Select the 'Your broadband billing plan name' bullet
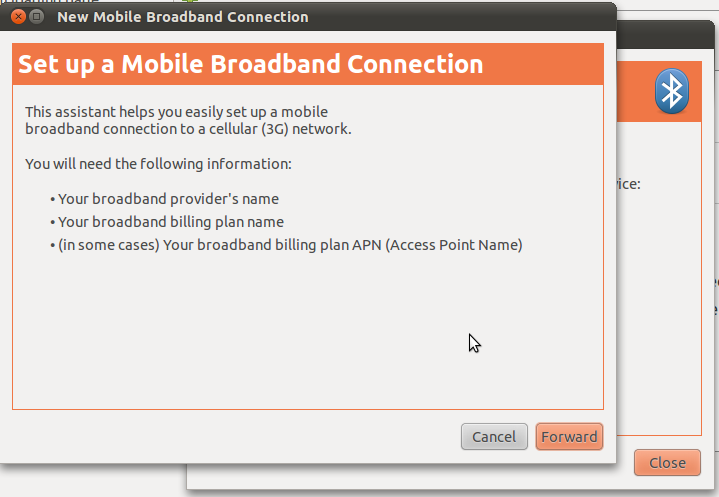This screenshot has height=497, width=719. tap(170, 222)
